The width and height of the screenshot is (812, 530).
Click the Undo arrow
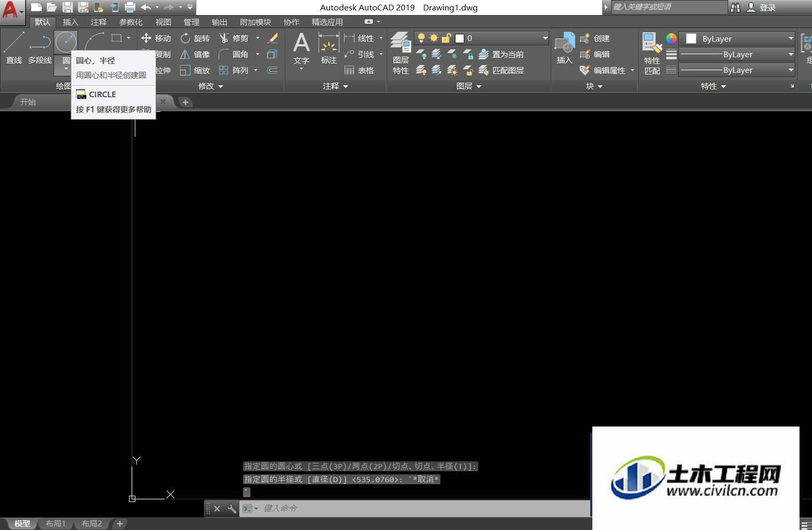pyautogui.click(x=146, y=7)
